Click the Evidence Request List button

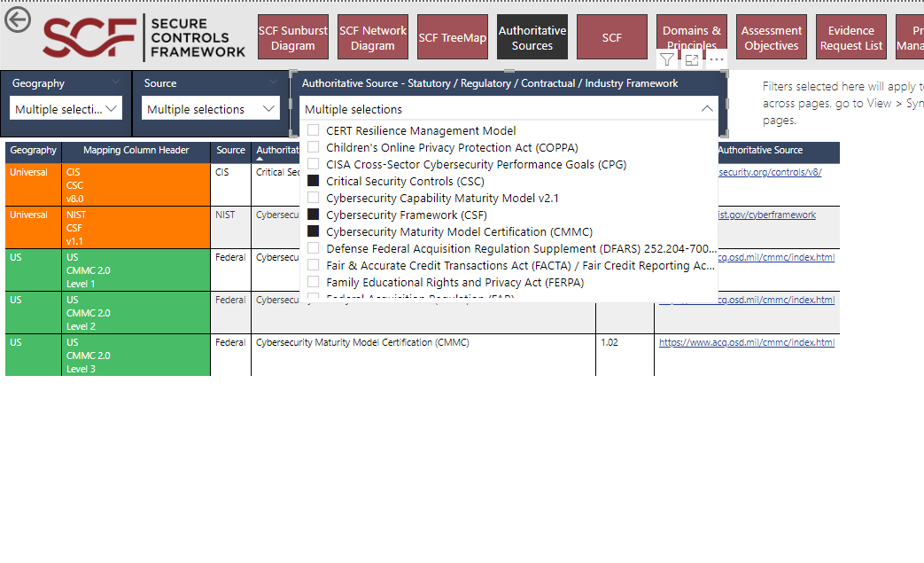click(x=850, y=36)
